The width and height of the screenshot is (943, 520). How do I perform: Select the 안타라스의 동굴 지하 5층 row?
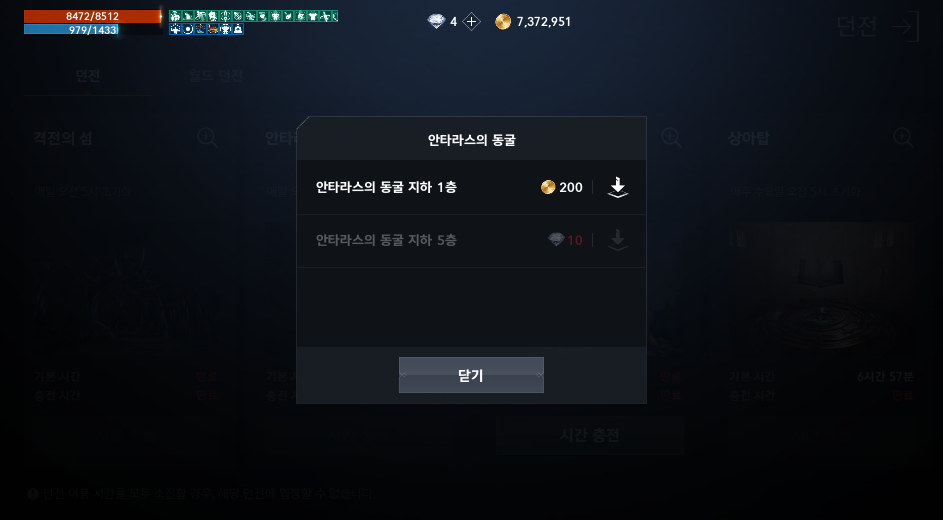[472, 240]
